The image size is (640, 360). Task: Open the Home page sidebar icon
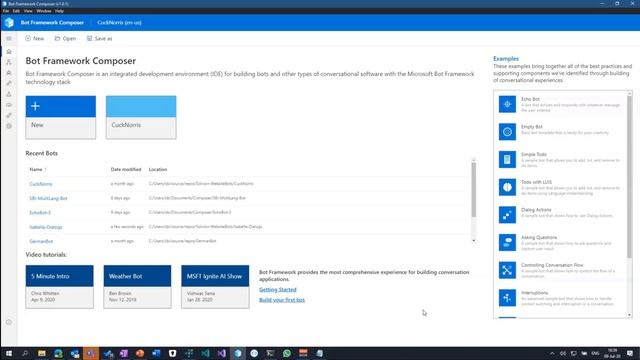9,51
